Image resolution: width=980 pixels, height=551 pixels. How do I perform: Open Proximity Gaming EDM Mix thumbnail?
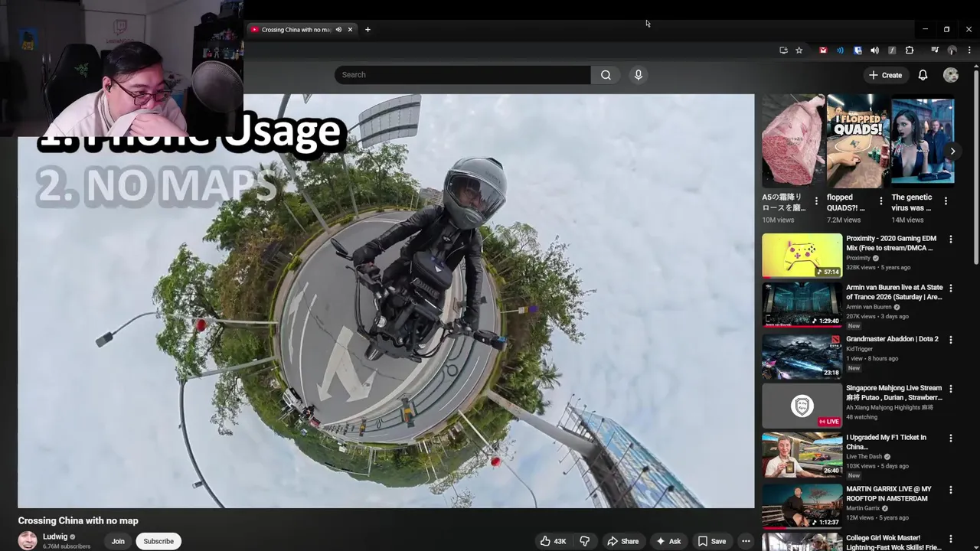(x=802, y=256)
